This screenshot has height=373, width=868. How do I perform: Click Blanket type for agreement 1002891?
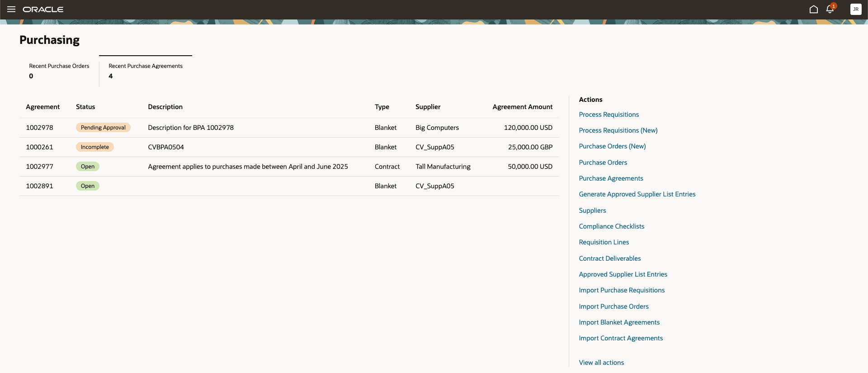[386, 186]
